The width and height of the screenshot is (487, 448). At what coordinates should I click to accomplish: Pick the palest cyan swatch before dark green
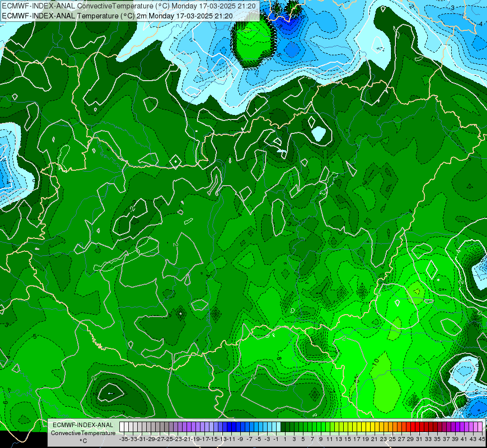(x=279, y=427)
